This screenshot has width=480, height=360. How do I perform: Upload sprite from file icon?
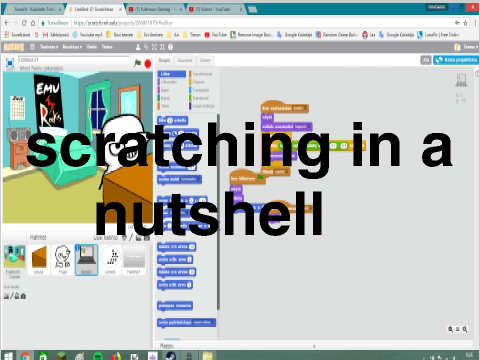[x=139, y=238]
